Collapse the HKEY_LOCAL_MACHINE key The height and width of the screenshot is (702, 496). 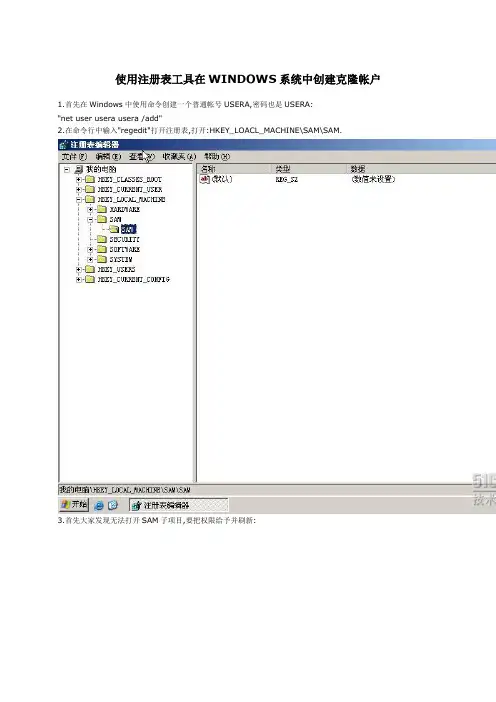point(79,200)
